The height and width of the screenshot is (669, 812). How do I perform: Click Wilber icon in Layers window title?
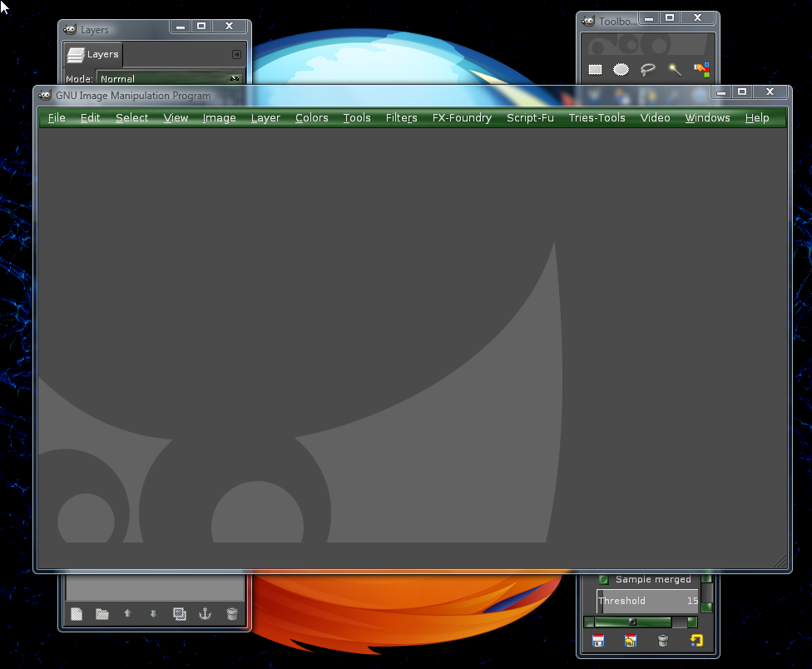click(70, 29)
